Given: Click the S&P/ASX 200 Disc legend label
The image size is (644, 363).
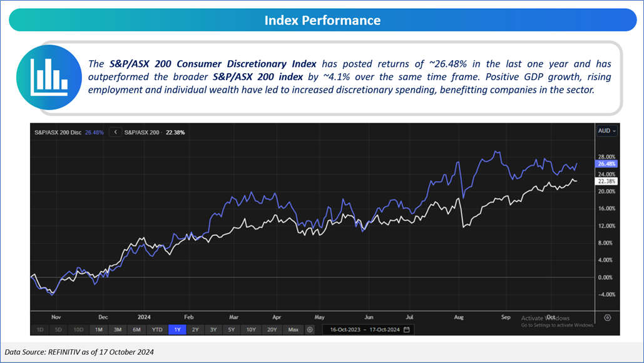Looking at the screenshot, I should click(x=58, y=133).
